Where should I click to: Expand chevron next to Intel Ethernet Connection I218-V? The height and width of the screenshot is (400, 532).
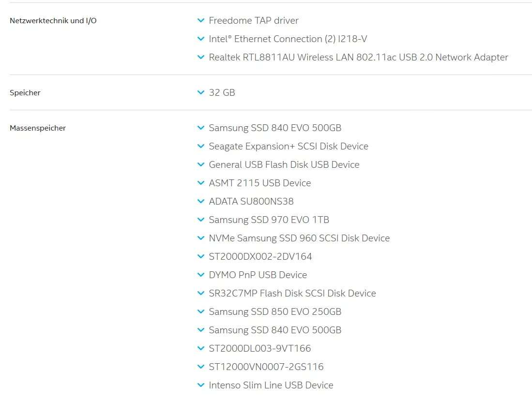(201, 39)
